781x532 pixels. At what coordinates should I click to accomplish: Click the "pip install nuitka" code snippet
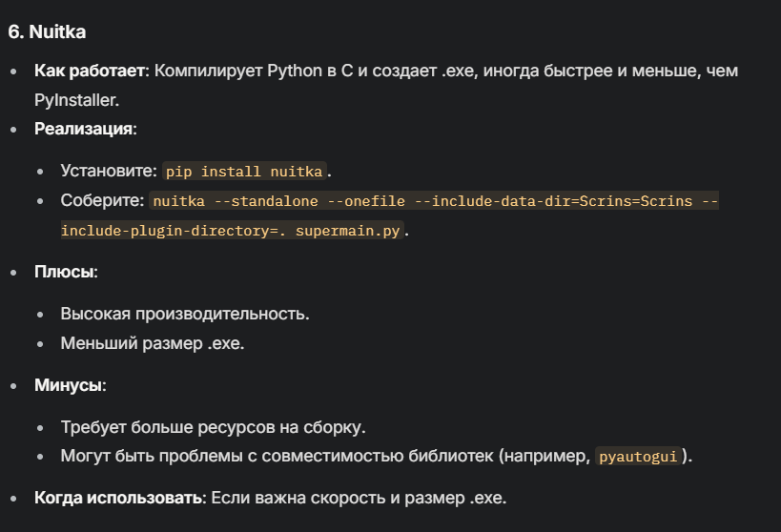click(245, 172)
